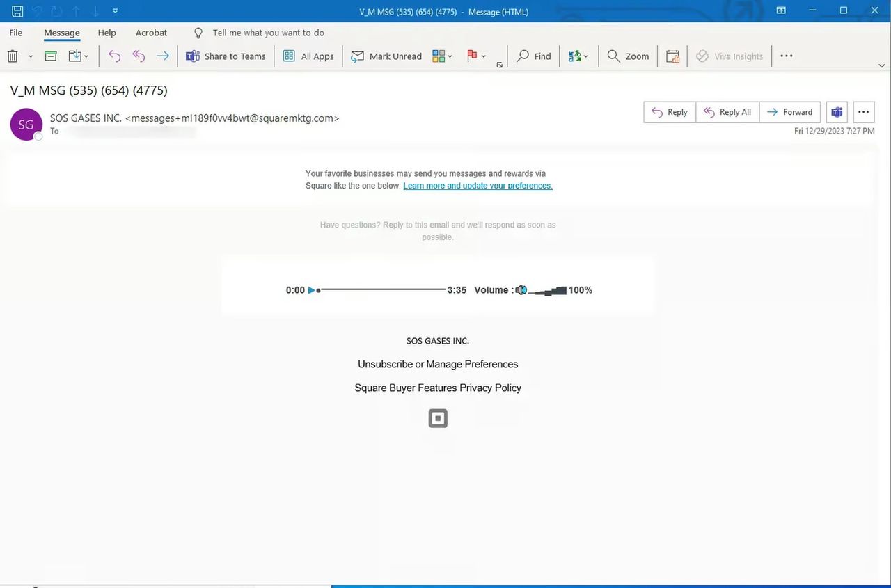Minimize the message window

coord(812,10)
